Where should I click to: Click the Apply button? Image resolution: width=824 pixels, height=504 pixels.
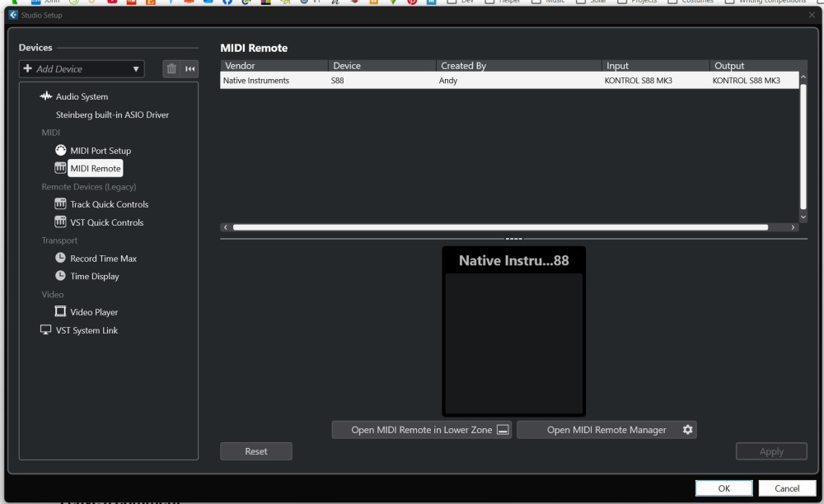click(771, 451)
